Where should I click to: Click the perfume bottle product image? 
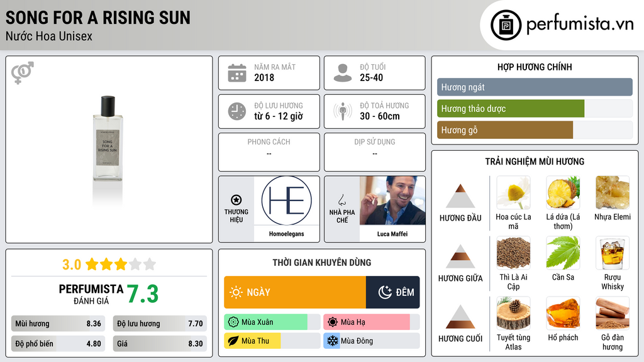click(108, 140)
